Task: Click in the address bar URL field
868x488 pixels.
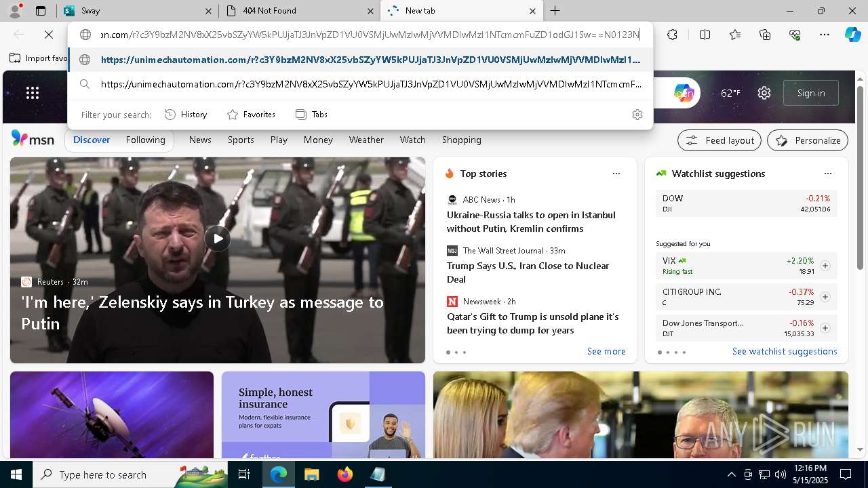Action: pyautogui.click(x=370, y=35)
